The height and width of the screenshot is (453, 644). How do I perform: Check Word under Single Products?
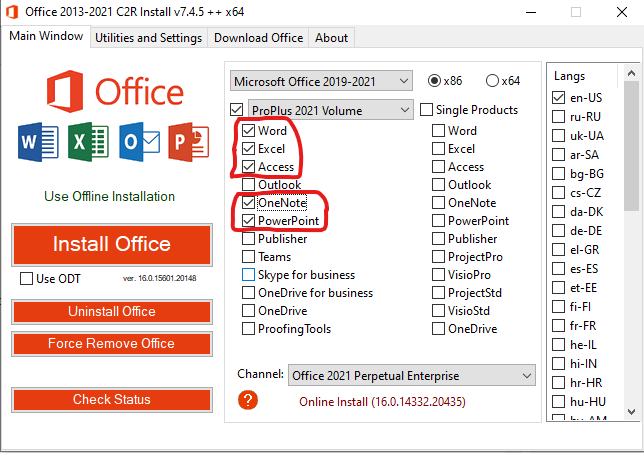tap(438, 131)
